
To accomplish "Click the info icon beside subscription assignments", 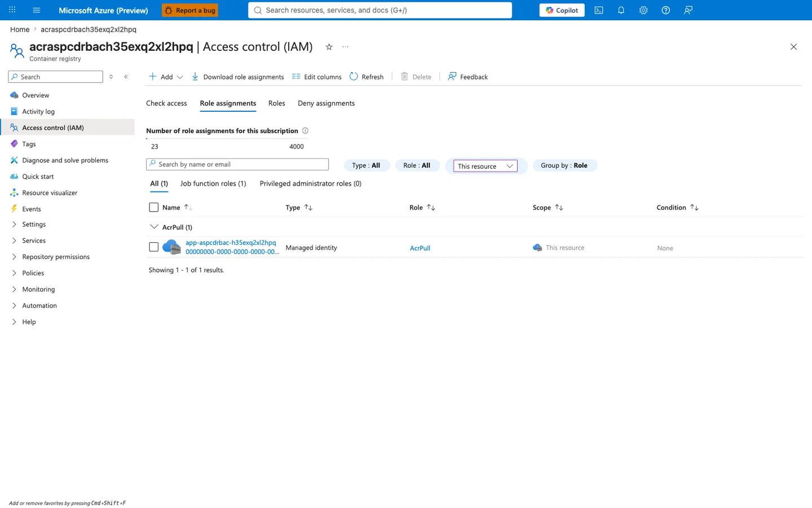I will pyautogui.click(x=305, y=131).
